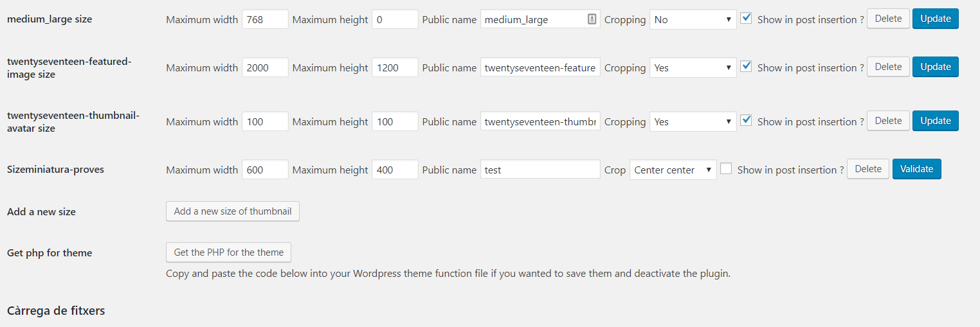Delete the Sizeminiatura-proves size
This screenshot has width=980, height=327.
click(x=868, y=169)
